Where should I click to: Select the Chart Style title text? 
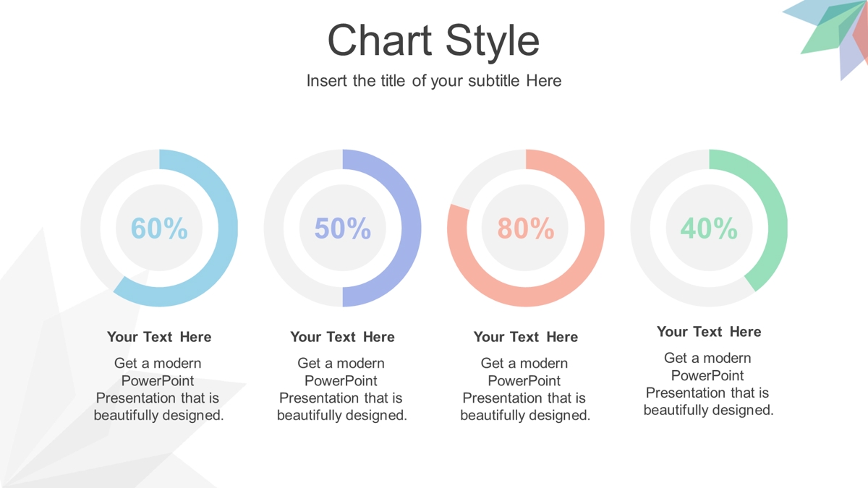[x=433, y=40]
